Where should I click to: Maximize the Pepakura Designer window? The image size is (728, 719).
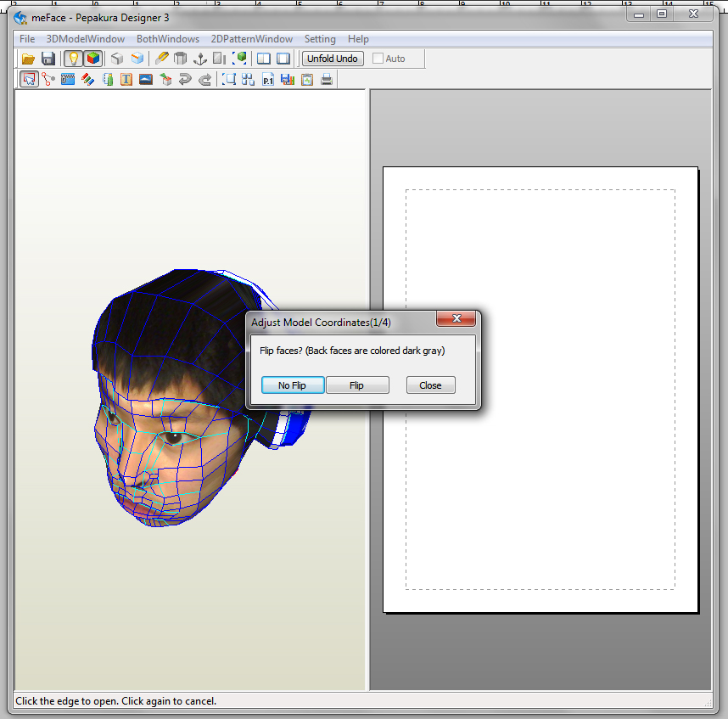tap(662, 14)
